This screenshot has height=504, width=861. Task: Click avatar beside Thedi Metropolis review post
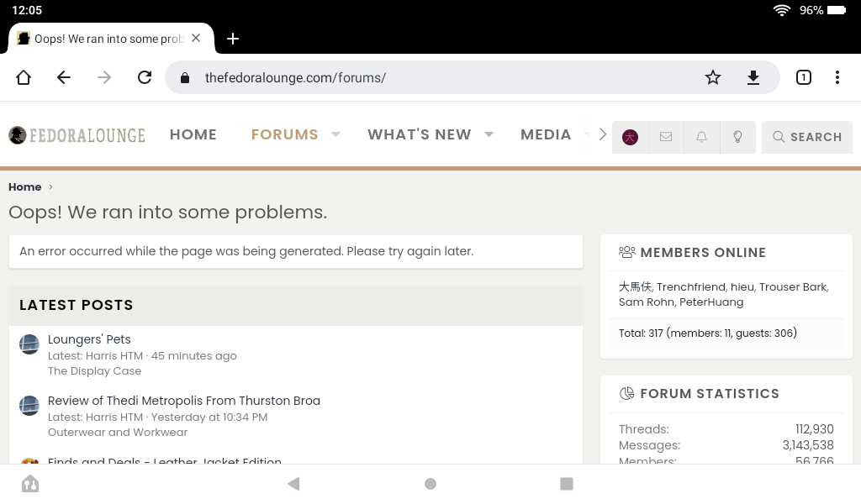coord(29,406)
